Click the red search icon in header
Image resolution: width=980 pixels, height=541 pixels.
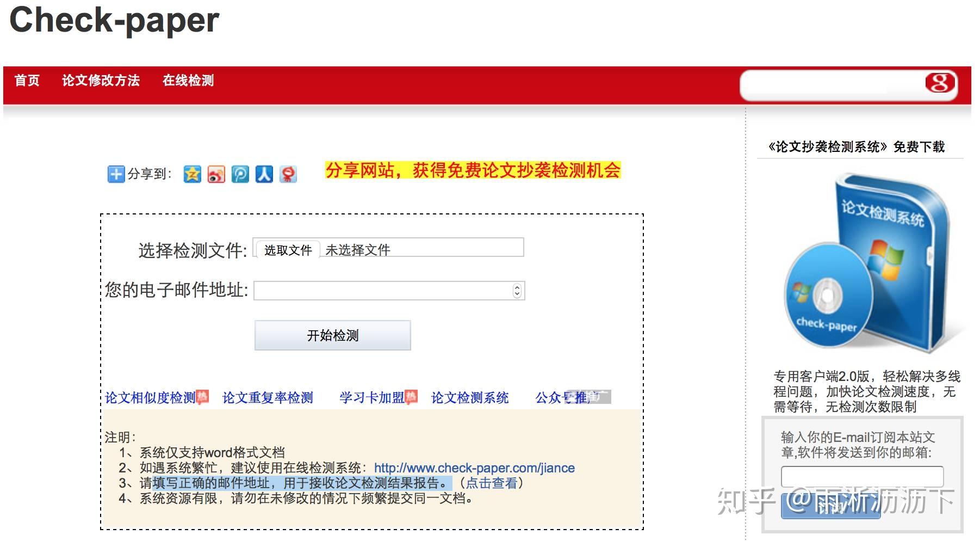pyautogui.click(x=940, y=83)
